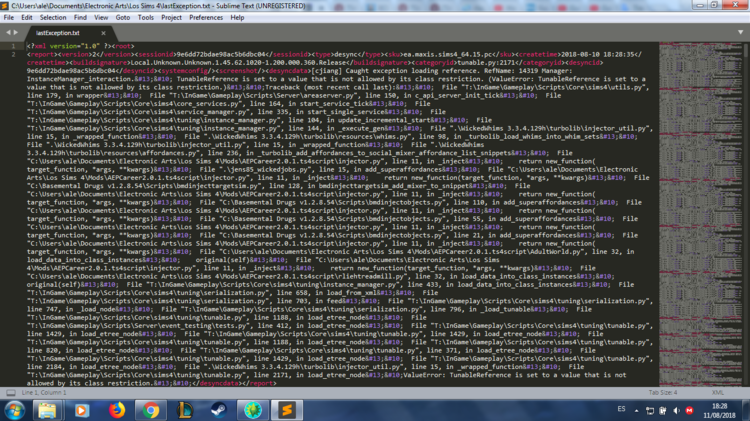The height and width of the screenshot is (421, 750).
Task: Toggle the side bar status icon
Action: [x=11, y=393]
